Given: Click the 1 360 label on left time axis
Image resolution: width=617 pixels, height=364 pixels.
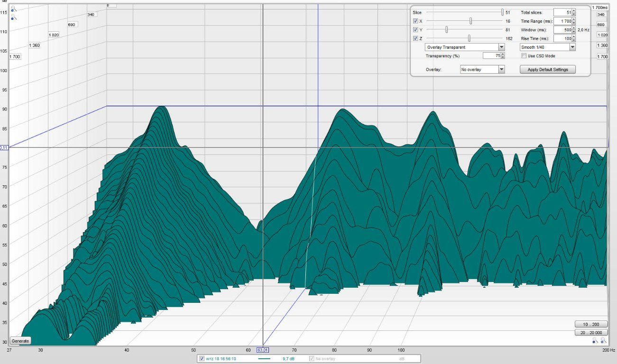Looking at the screenshot, I should [x=34, y=45].
